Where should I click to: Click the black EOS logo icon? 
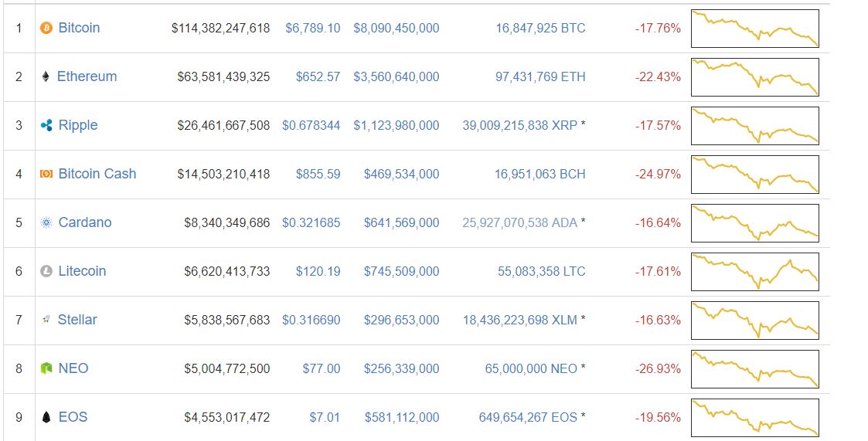point(46,417)
